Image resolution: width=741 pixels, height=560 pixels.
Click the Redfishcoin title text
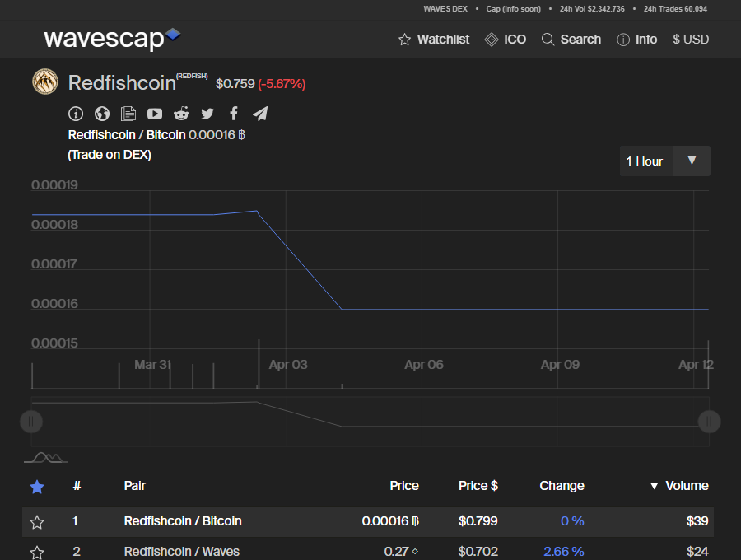coord(122,83)
